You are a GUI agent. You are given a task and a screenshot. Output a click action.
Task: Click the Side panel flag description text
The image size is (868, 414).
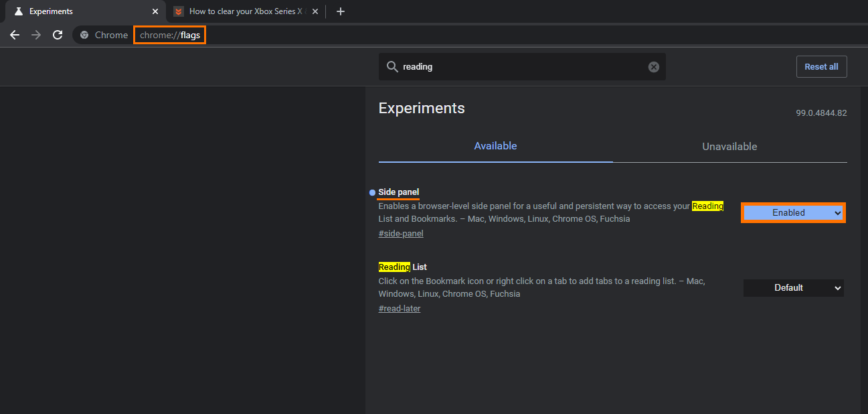551,212
